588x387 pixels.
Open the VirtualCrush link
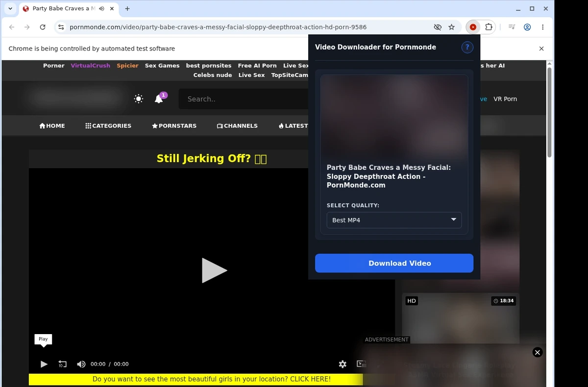click(x=90, y=66)
